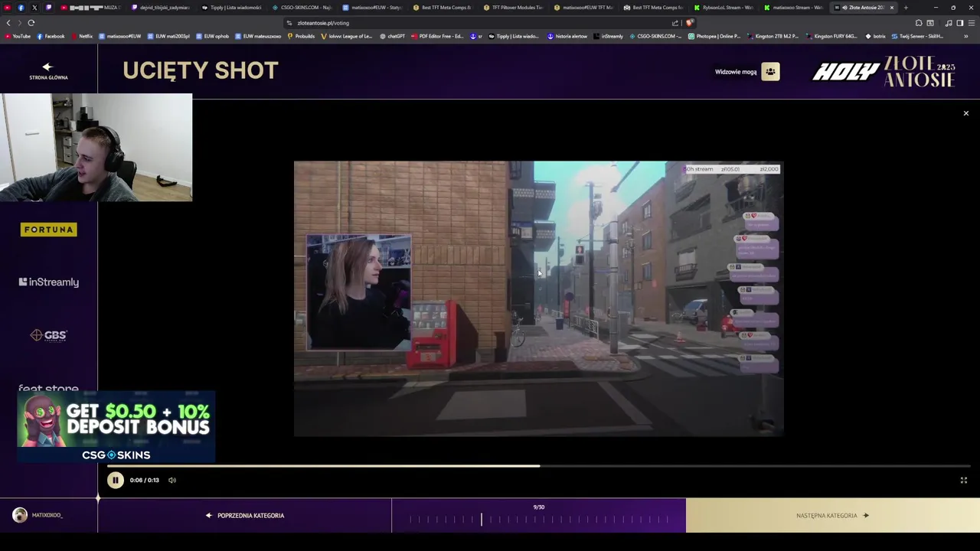Open YouTube bookmark
Viewport: 980px width, 551px height.
[x=18, y=36]
